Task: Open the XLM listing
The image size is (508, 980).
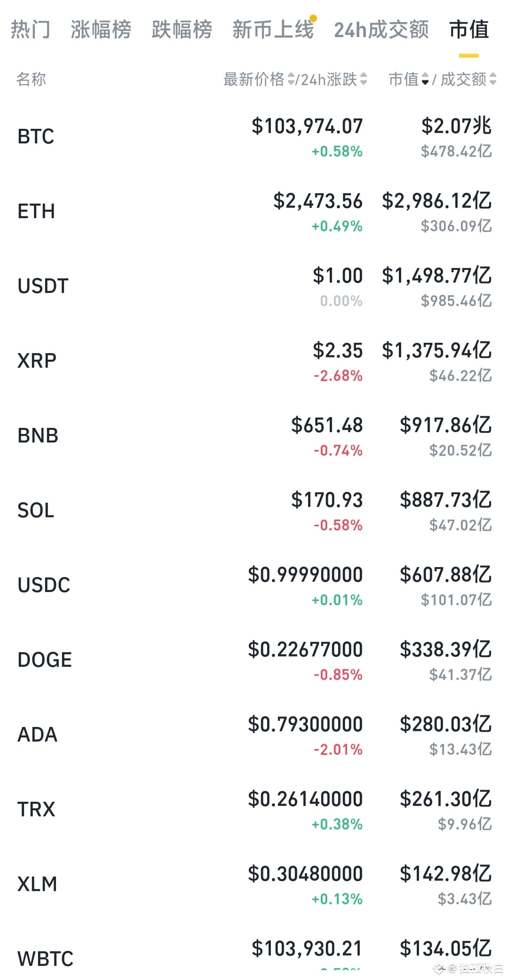Action: click(x=254, y=885)
